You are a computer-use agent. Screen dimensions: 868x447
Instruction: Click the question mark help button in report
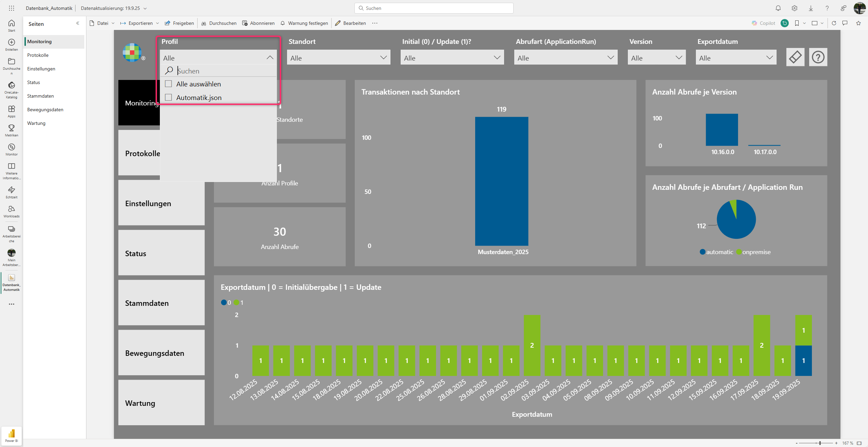click(818, 57)
